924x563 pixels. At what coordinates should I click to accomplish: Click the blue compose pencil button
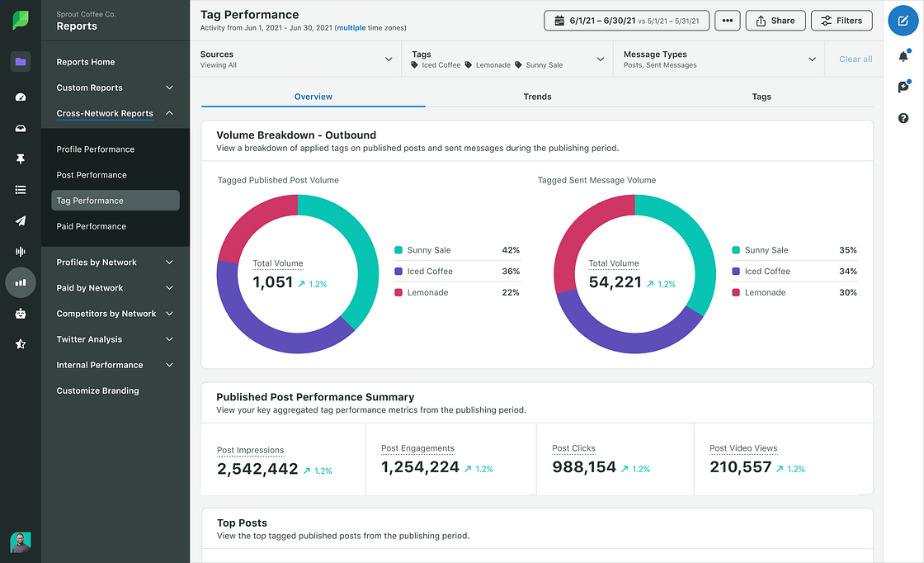click(903, 21)
